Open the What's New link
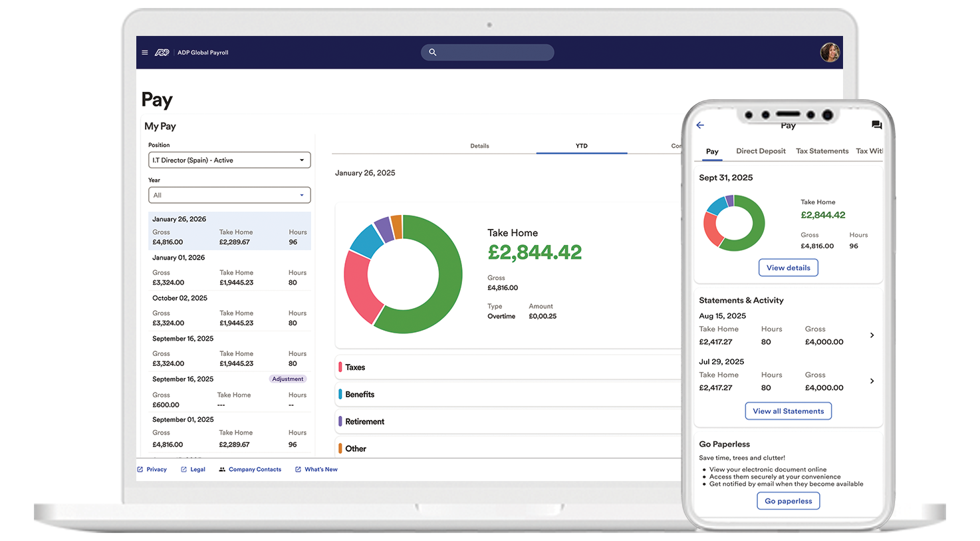 [320, 470]
